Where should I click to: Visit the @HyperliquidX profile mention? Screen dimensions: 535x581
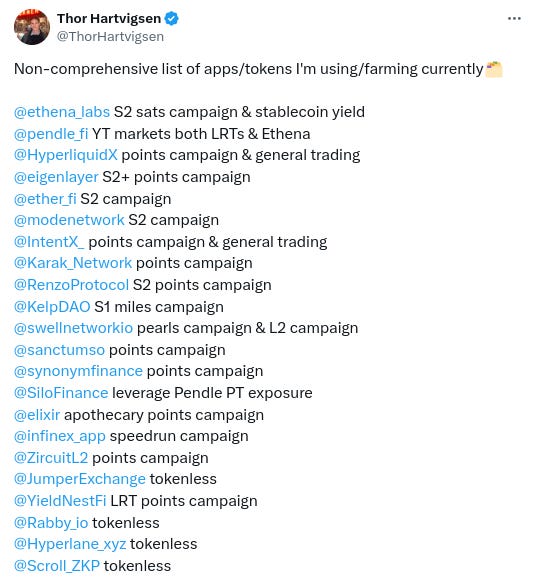[66, 155]
